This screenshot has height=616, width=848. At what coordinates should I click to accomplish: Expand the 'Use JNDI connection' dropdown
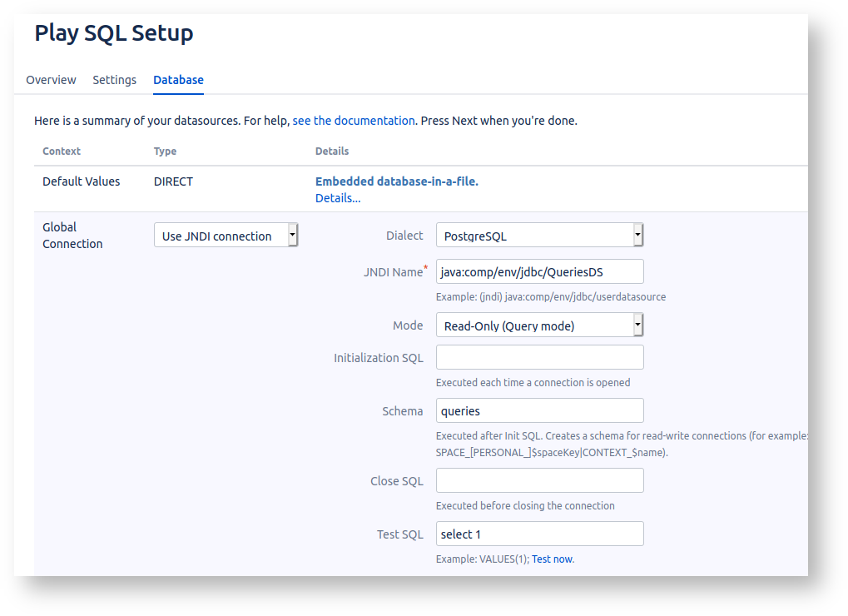tap(226, 236)
